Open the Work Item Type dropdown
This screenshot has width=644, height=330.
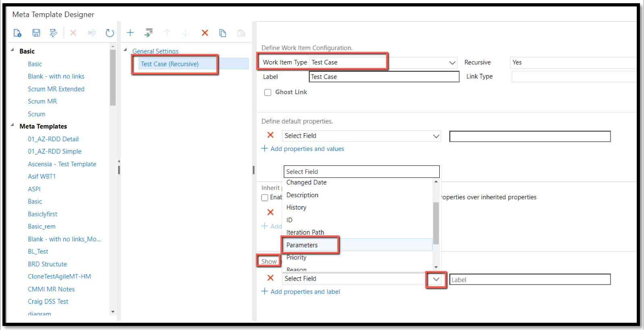pos(452,63)
